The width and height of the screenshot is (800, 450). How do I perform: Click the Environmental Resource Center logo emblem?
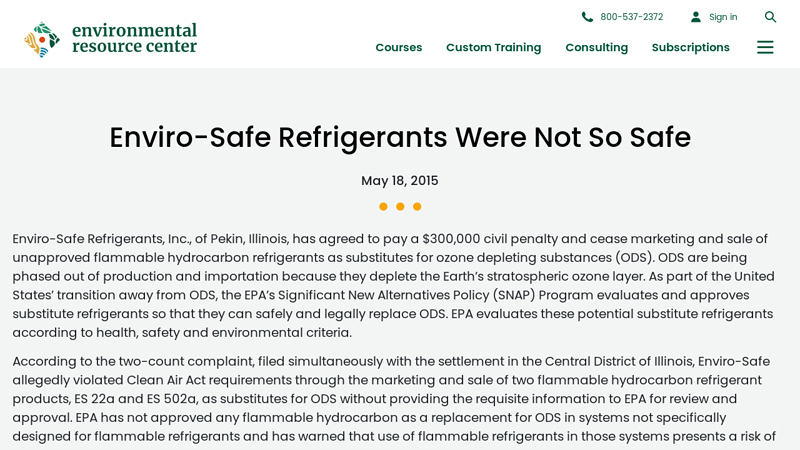pyautogui.click(x=42, y=40)
